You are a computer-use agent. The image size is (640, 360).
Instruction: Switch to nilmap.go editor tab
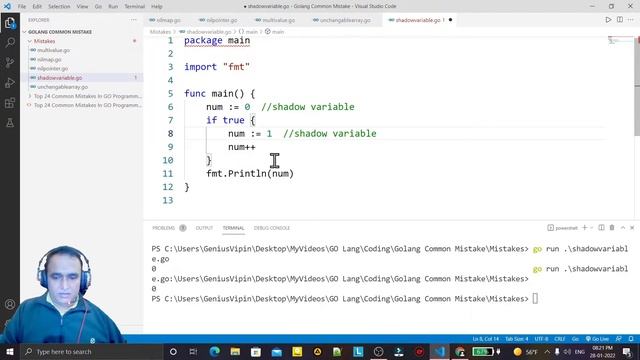tap(168, 20)
